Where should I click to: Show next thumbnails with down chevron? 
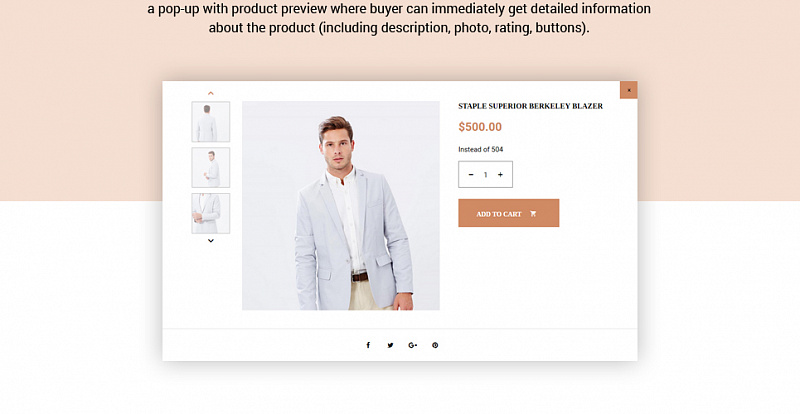coord(211,240)
